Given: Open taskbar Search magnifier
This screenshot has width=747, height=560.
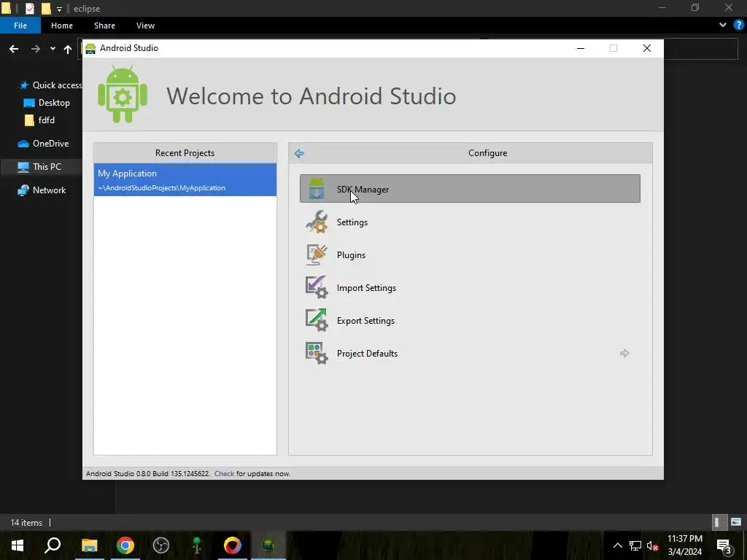Looking at the screenshot, I should click(53, 545).
